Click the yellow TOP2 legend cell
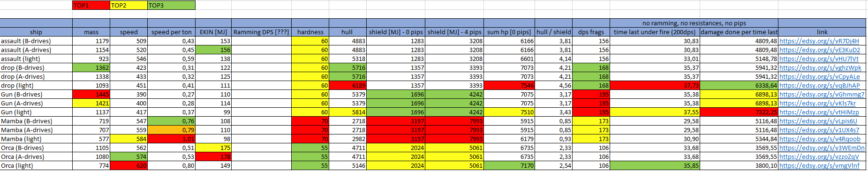The width and height of the screenshot is (868, 171). 128,5
